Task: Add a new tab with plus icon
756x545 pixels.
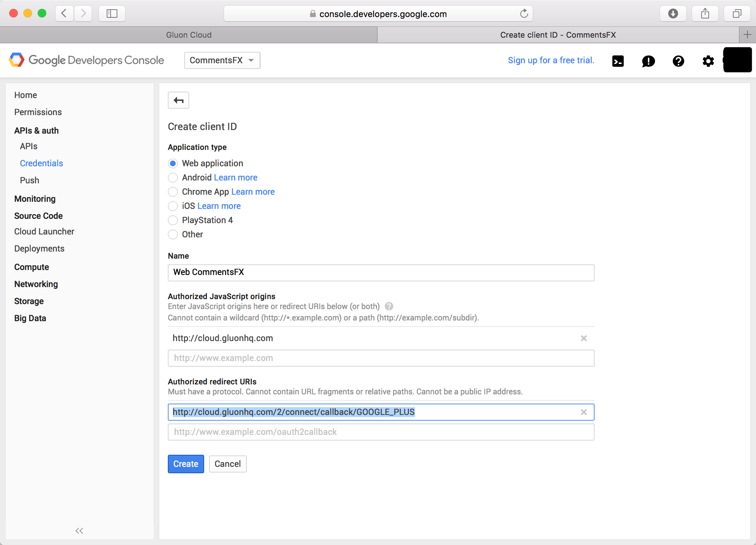Action: point(747,35)
